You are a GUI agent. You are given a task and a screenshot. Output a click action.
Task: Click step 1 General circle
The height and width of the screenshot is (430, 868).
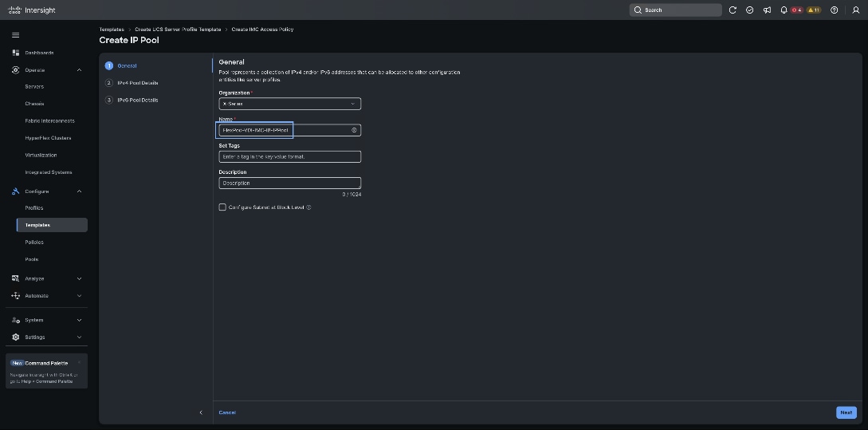[109, 66]
